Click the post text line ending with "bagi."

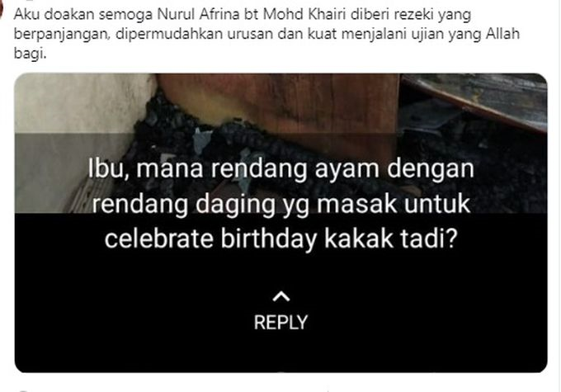pyautogui.click(x=30, y=54)
